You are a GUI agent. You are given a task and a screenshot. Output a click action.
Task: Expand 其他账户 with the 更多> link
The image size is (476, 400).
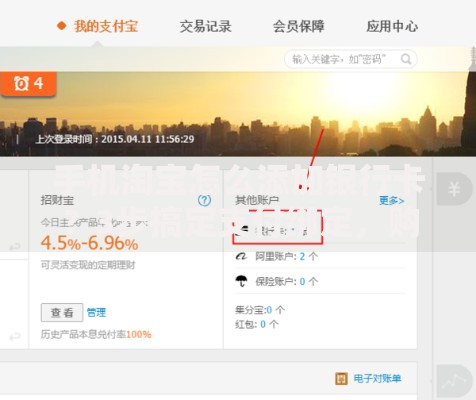[x=392, y=201]
